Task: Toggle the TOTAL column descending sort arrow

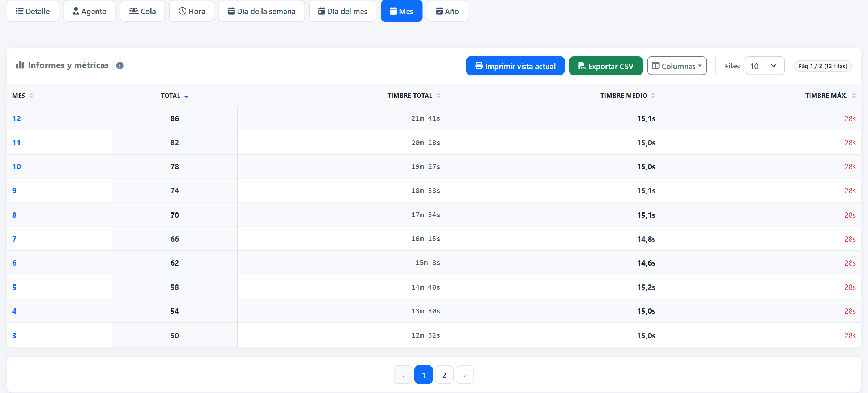Action: pos(186,96)
